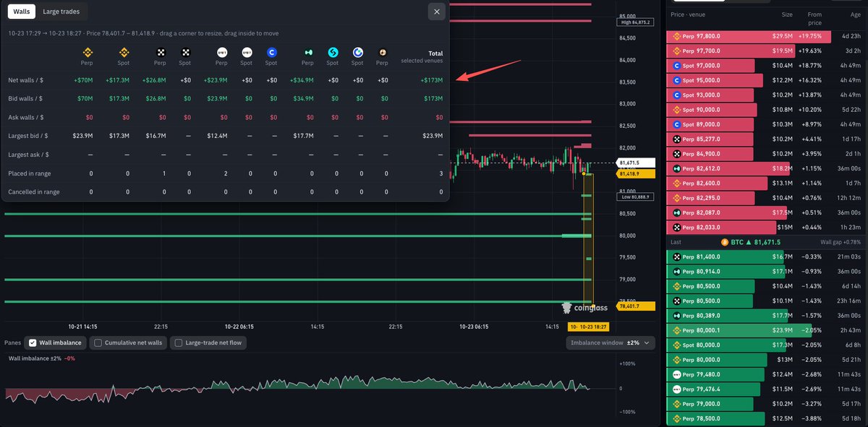Click the Total +$173M net walls value

click(431, 79)
